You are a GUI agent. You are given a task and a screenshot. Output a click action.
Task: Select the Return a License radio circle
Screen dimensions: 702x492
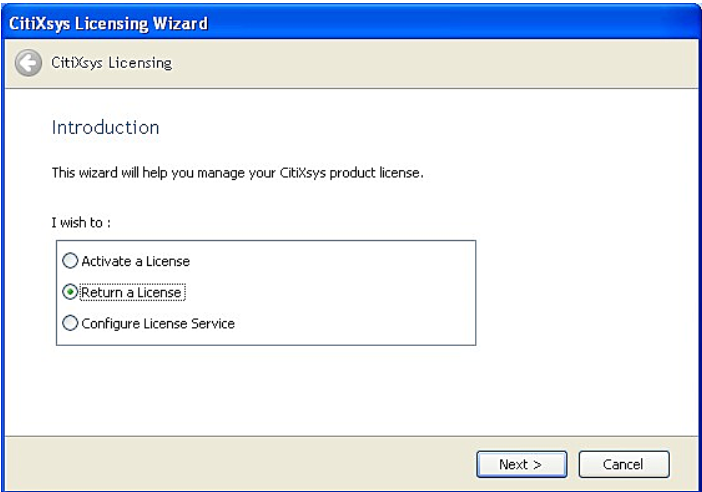click(x=70, y=292)
